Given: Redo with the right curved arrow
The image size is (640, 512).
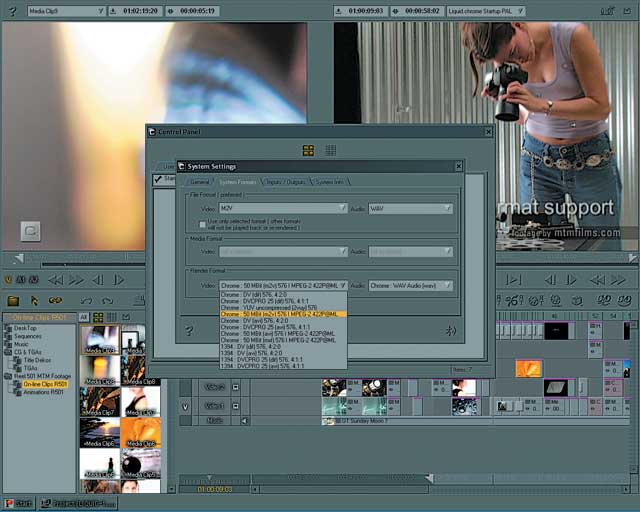Looking at the screenshot, I should coord(107,301).
